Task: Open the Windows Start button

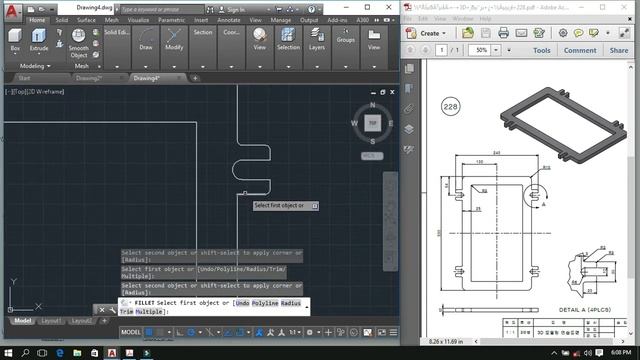Action: (x=8, y=353)
